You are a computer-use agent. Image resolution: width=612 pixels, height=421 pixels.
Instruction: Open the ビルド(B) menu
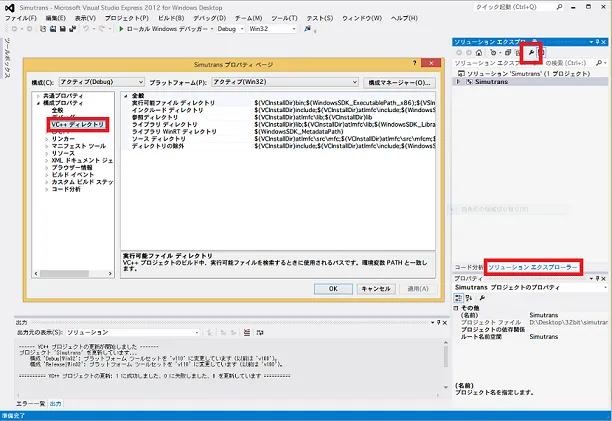tap(170, 18)
